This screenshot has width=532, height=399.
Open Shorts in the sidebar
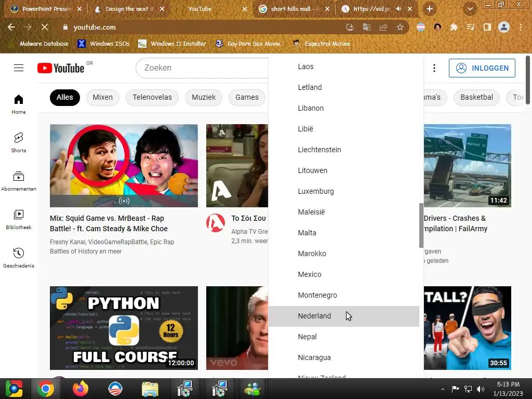(19, 142)
